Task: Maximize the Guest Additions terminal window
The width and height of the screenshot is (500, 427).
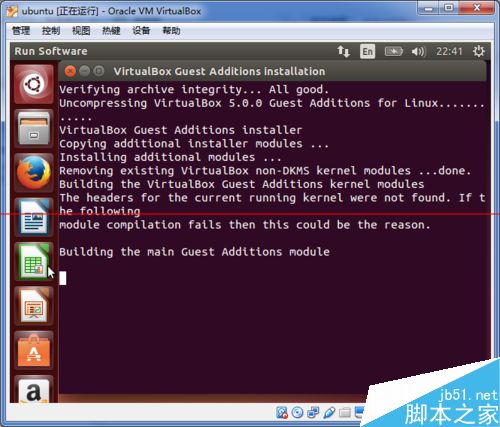Action: (99, 71)
